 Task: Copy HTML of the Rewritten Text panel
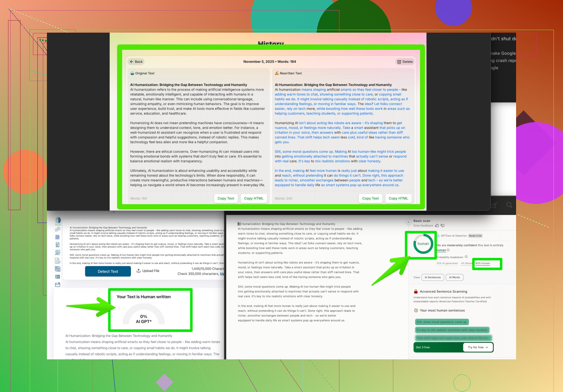click(x=398, y=198)
